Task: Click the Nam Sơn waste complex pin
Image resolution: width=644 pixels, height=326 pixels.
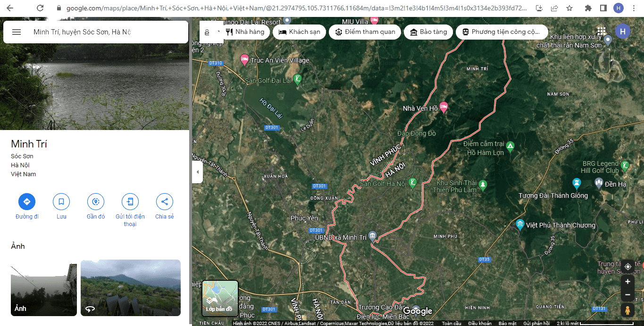Action: (x=608, y=41)
